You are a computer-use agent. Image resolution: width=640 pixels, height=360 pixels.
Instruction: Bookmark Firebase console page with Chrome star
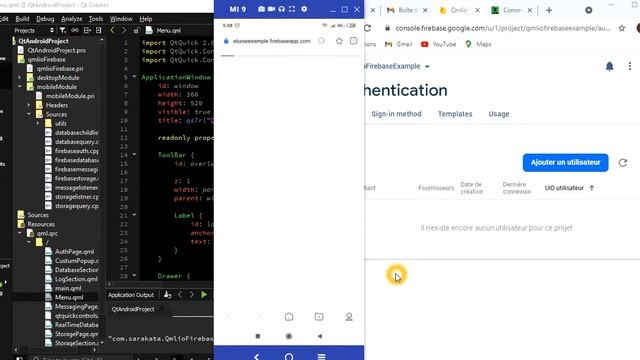(622, 28)
